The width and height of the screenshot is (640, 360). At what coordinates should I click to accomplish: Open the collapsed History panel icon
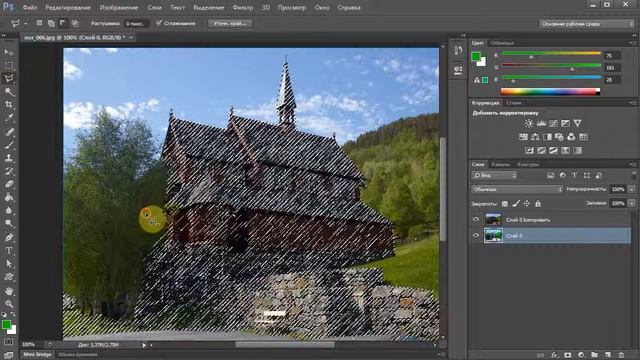pyautogui.click(x=458, y=51)
